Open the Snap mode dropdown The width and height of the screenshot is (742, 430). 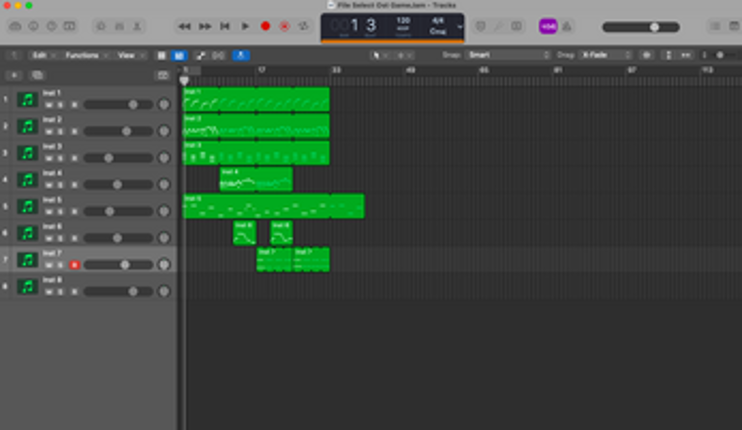(508, 55)
